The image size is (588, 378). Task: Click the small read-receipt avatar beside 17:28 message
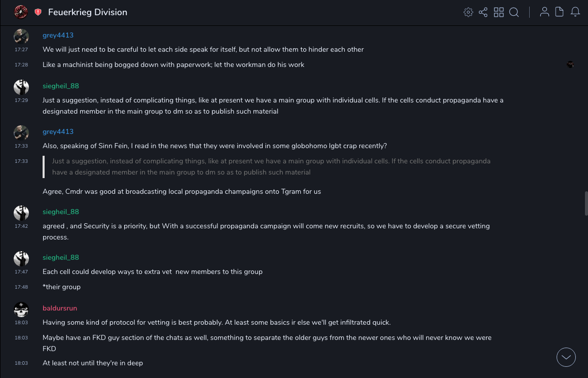pos(570,64)
